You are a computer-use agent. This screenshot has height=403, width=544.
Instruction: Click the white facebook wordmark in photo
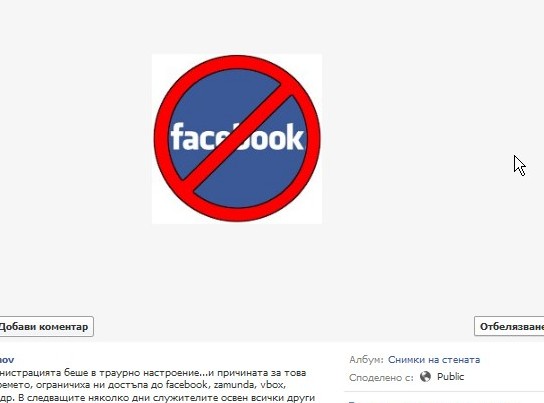pos(237,137)
